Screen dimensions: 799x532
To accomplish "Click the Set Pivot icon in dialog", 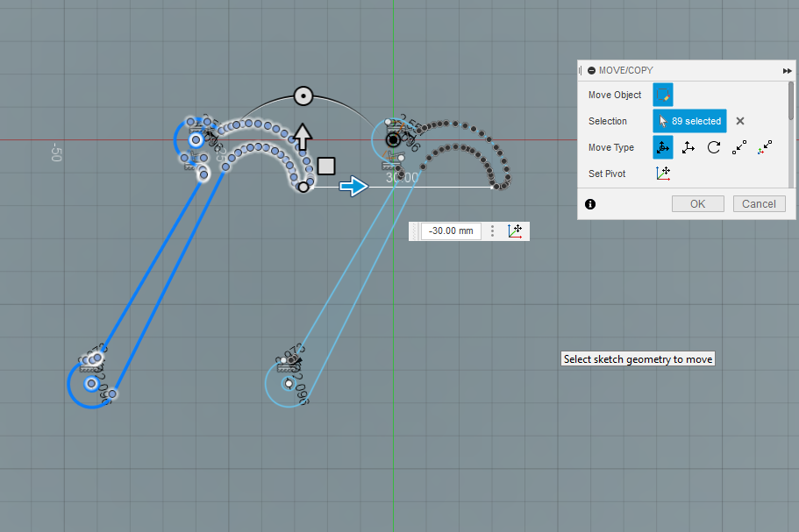I will click(662, 174).
